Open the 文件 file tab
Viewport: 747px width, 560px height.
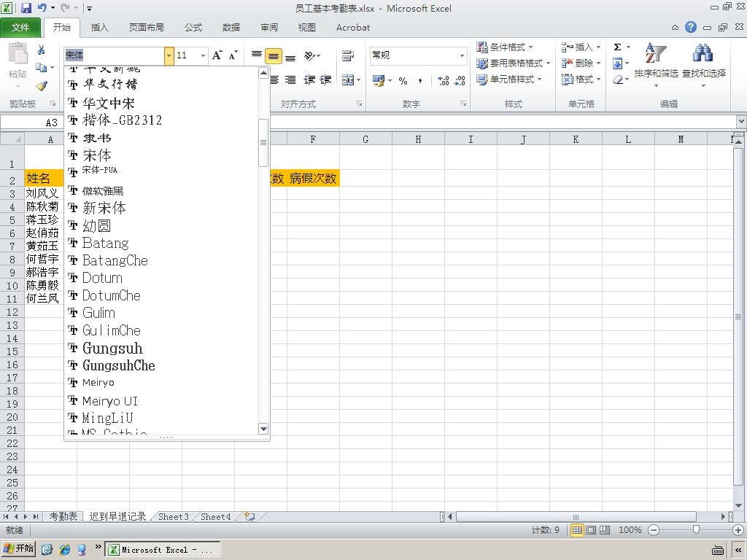point(20,28)
